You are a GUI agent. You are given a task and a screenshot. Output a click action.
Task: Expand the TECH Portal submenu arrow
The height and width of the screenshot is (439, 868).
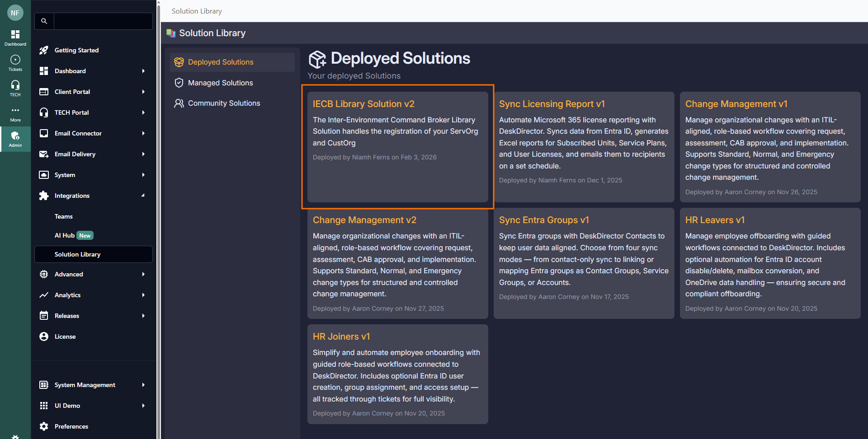point(143,112)
